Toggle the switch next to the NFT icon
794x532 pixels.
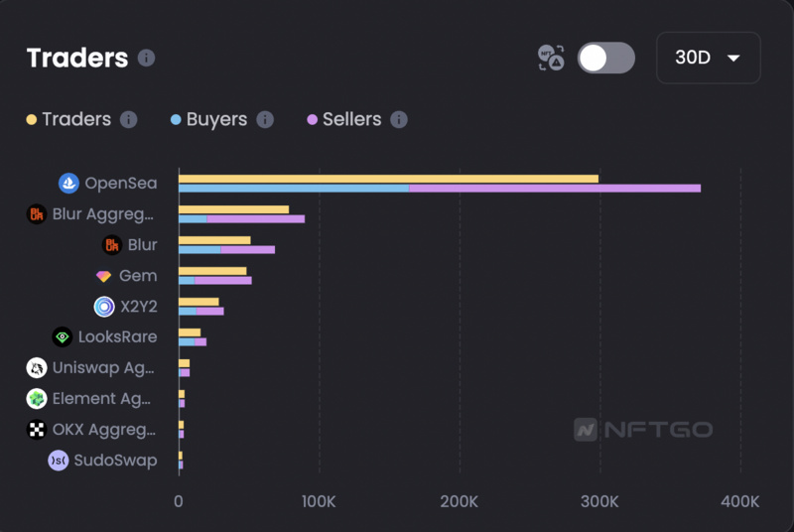click(x=606, y=58)
